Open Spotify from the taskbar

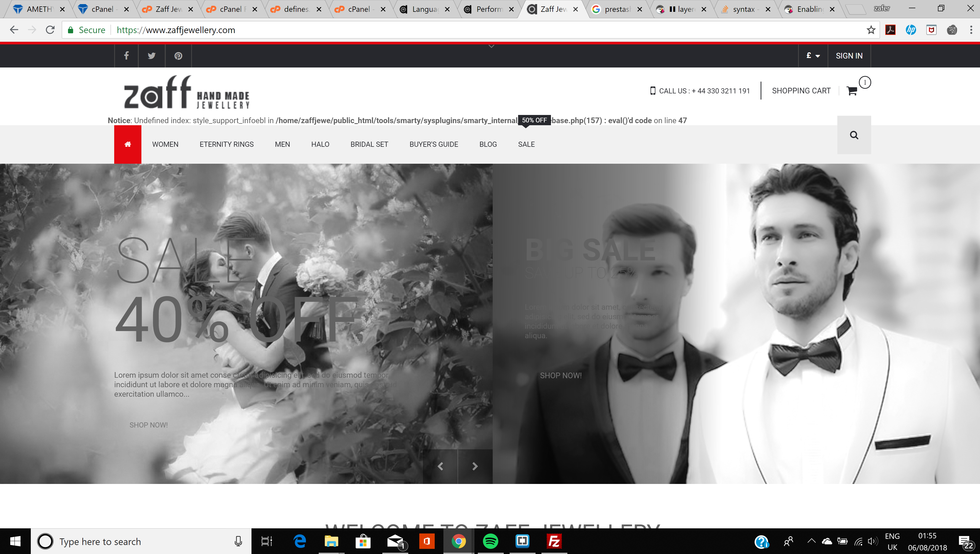[x=490, y=541]
